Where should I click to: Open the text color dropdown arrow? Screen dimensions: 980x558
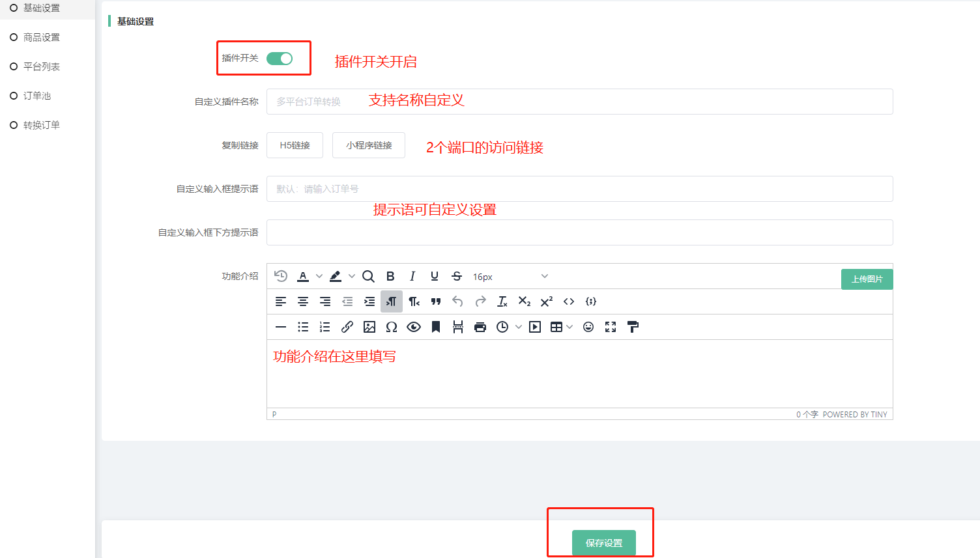coord(319,276)
